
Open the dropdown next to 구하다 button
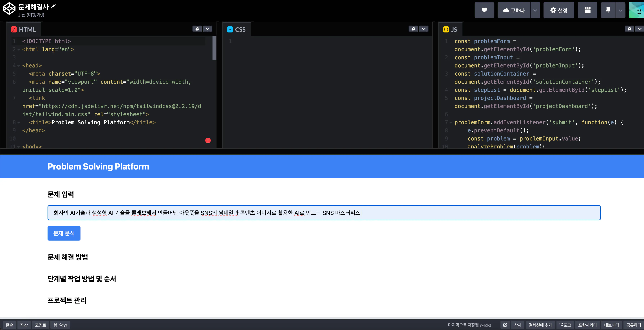[x=535, y=10]
